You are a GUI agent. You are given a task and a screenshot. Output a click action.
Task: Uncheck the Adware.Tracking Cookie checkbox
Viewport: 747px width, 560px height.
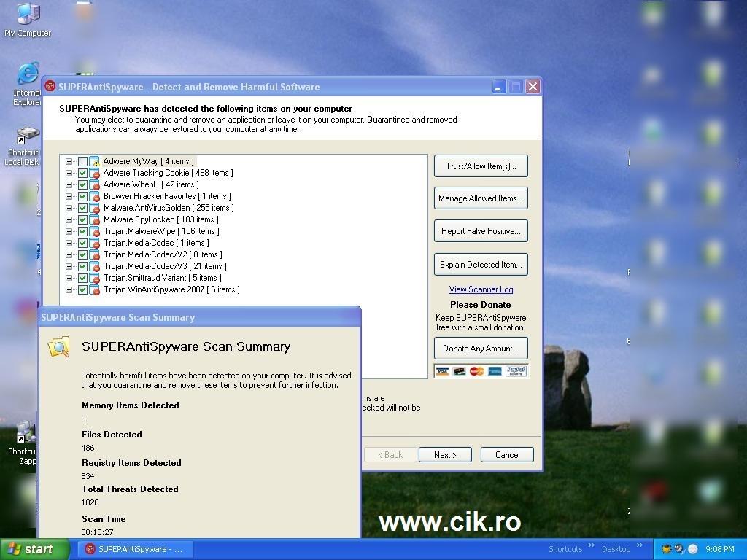point(82,173)
